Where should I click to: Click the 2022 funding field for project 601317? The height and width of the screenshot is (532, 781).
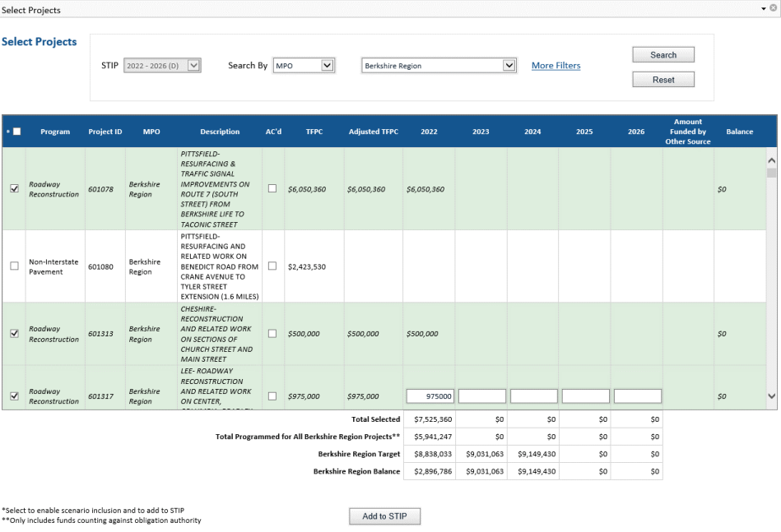430,396
